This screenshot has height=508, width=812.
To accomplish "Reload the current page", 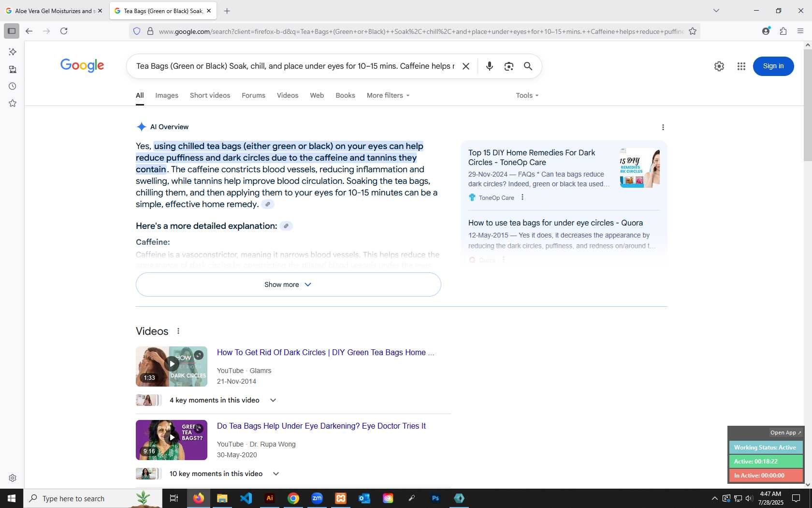I will tap(64, 31).
